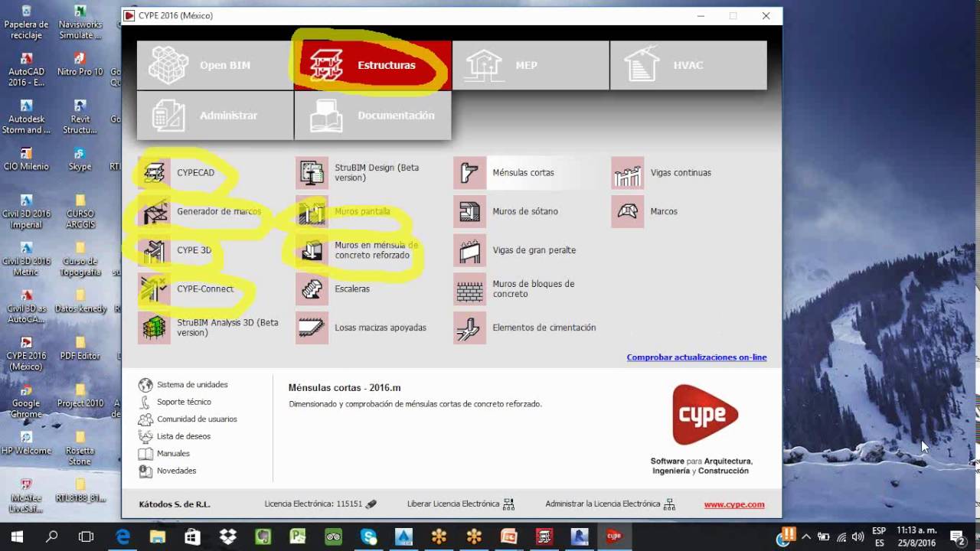Open Elementos de cimentación icon
The image size is (980, 551).
(x=470, y=328)
